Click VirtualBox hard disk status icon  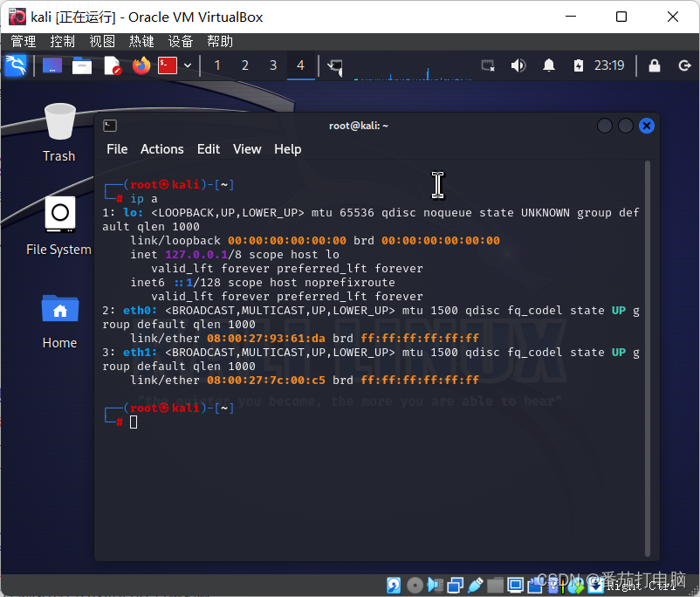(x=394, y=585)
